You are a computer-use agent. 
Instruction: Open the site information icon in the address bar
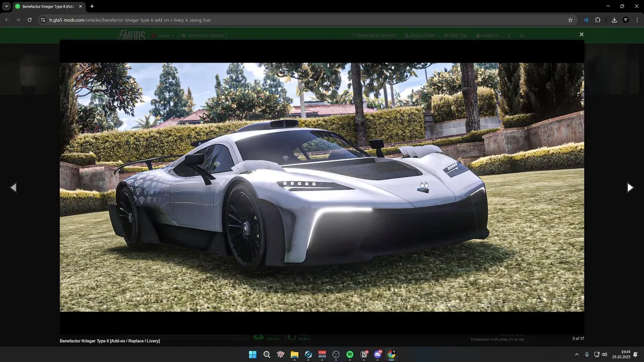click(x=43, y=20)
